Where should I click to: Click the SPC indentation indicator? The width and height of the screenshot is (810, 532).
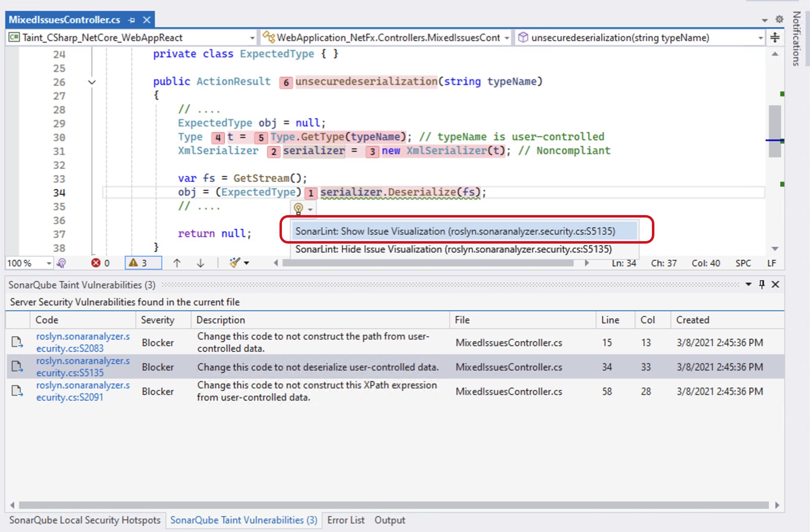743,264
